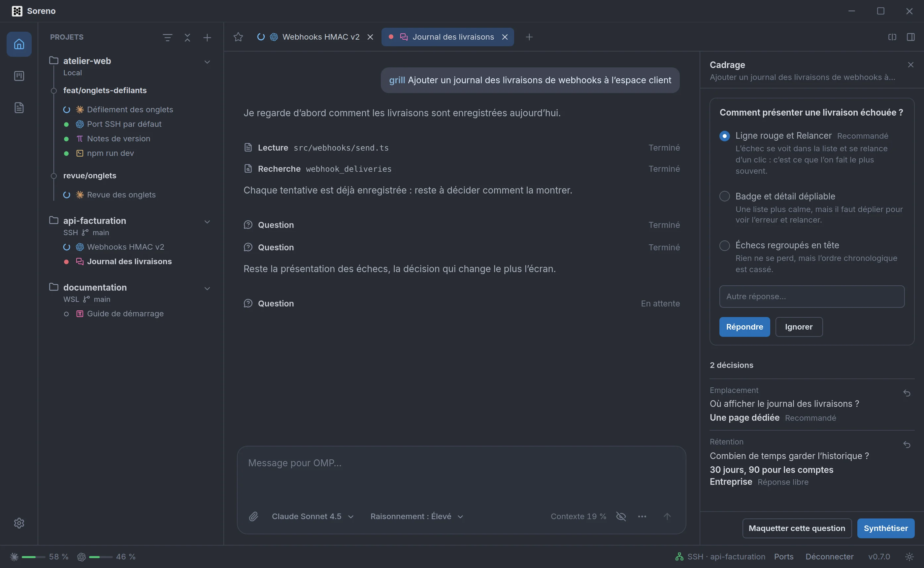Select Ligne rouge et Relancer option

click(725, 136)
